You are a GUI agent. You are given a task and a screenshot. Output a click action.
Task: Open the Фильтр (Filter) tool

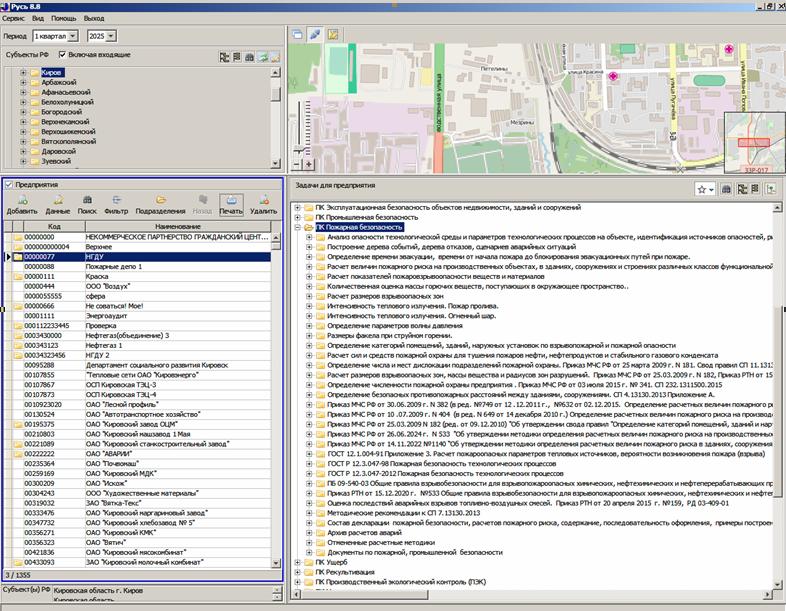tap(117, 199)
